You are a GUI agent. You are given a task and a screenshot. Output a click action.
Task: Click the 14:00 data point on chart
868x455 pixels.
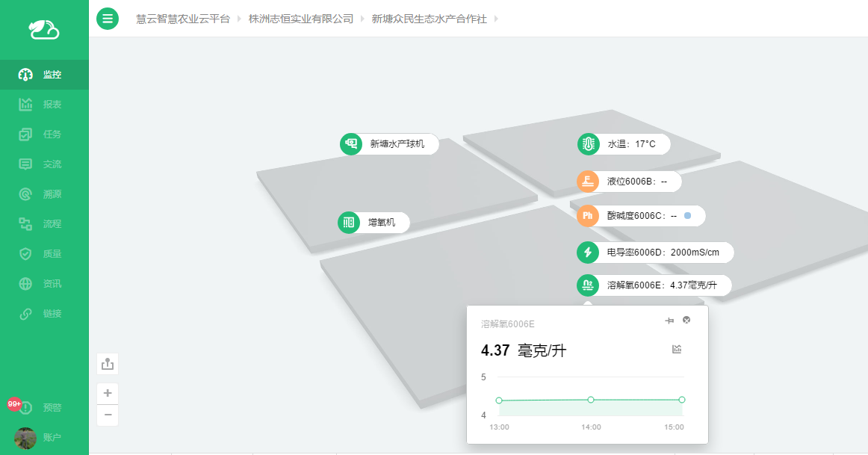tap(591, 400)
